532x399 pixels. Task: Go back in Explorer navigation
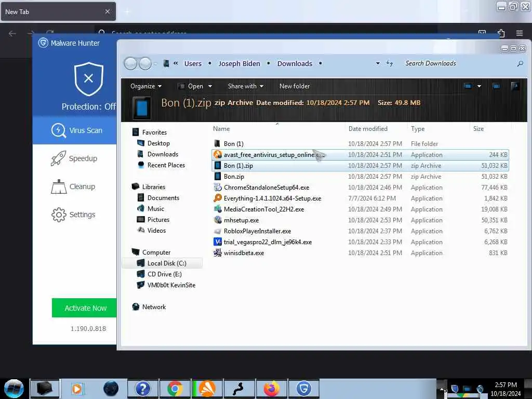tap(130, 63)
